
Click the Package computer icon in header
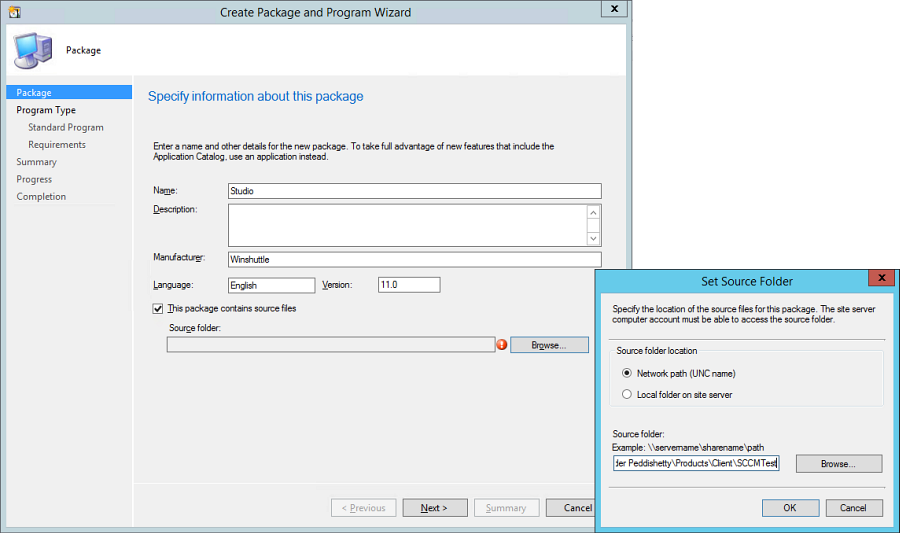32,50
